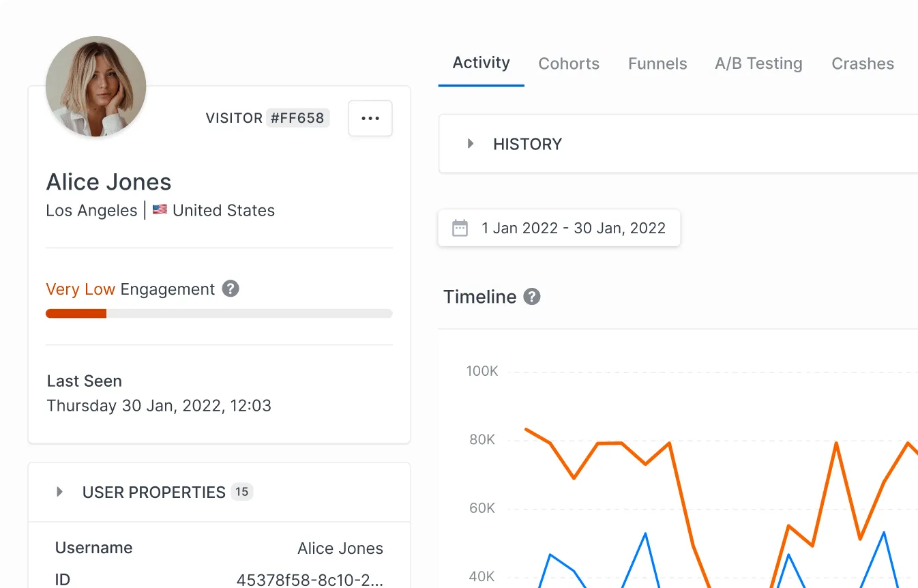The height and width of the screenshot is (588, 918).
Task: Switch to the Cohorts tab
Action: click(569, 63)
